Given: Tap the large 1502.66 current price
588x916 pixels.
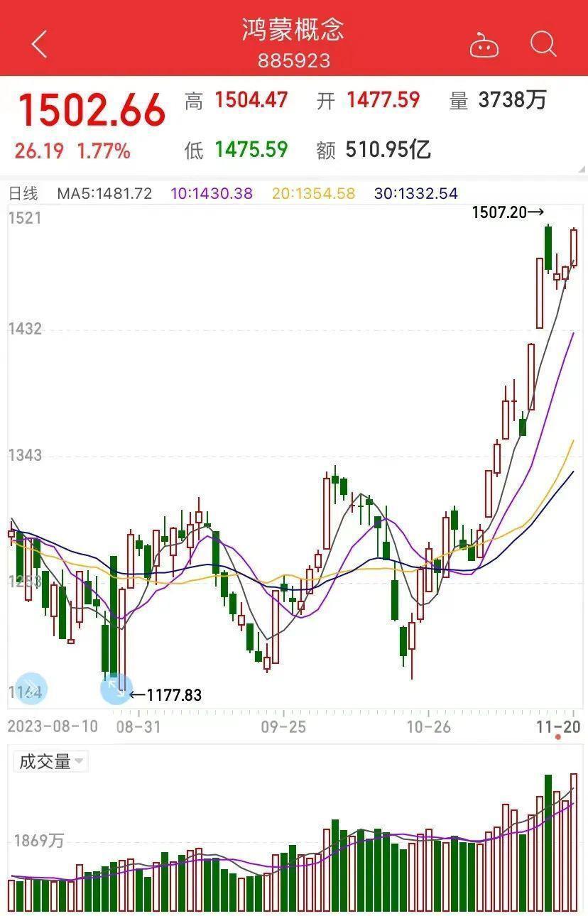Looking at the screenshot, I should [x=92, y=111].
